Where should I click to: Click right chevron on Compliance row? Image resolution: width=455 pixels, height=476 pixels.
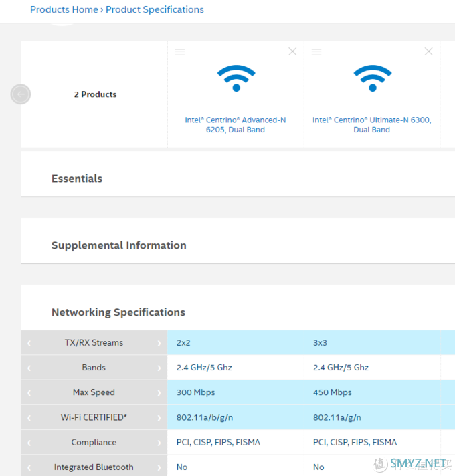(x=159, y=443)
